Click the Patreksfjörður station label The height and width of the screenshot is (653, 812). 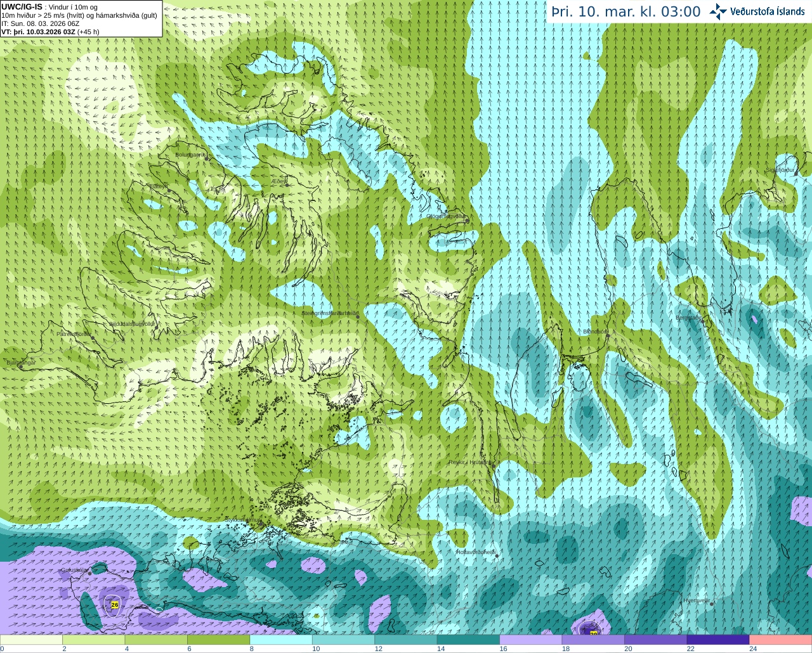(x=74, y=333)
